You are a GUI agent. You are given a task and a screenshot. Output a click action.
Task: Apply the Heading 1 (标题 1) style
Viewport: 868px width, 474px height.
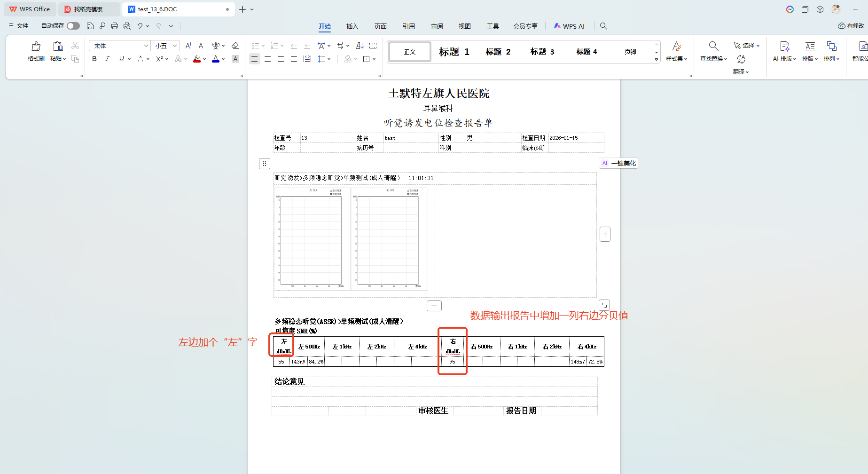[454, 52]
